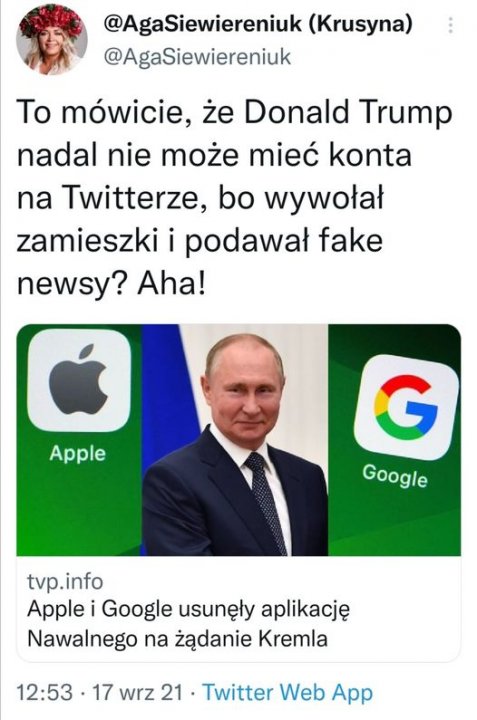
Task: Click the Twitter Web App source link
Action: pyautogui.click(x=287, y=692)
